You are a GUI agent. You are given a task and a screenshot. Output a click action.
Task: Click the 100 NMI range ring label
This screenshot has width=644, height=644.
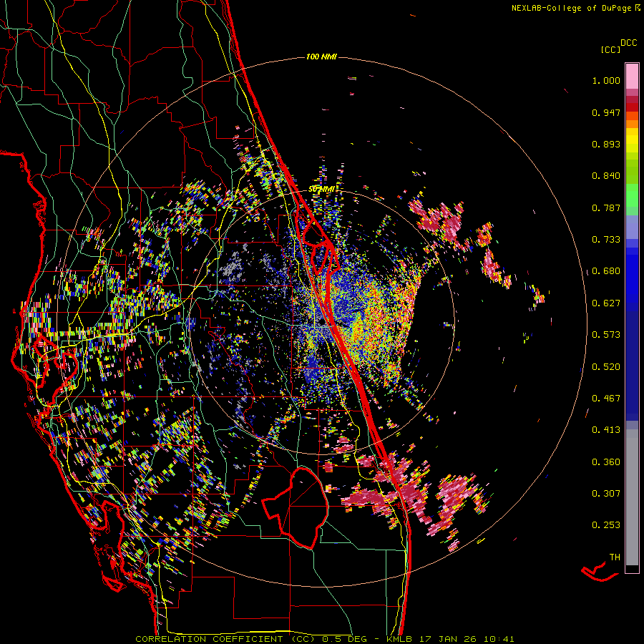[321, 57]
